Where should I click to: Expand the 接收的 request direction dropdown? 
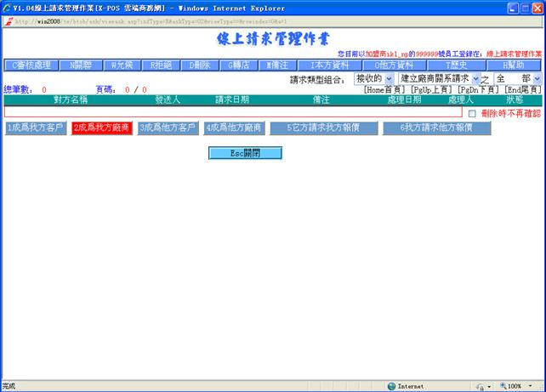pyautogui.click(x=374, y=78)
